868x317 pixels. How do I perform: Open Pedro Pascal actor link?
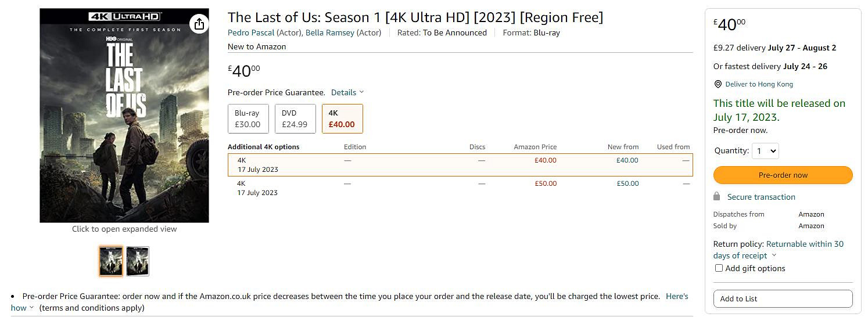(251, 33)
